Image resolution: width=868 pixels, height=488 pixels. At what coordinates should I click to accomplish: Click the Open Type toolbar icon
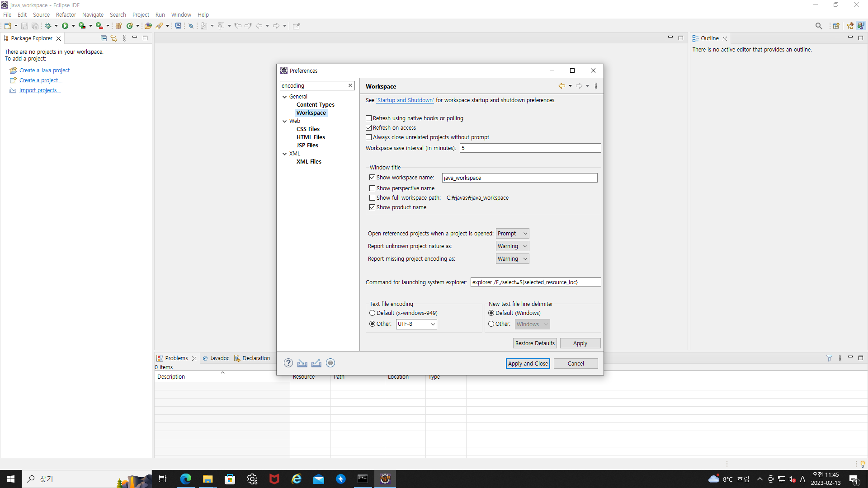click(148, 26)
